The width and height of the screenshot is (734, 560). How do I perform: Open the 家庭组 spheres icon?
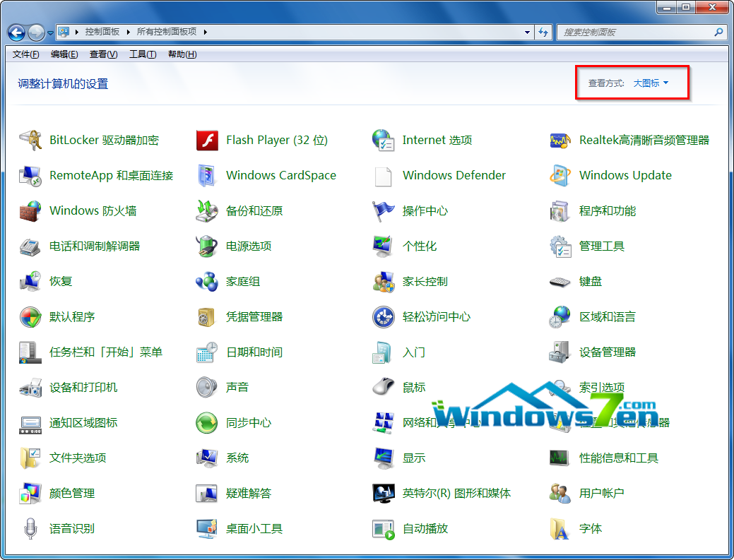[207, 282]
